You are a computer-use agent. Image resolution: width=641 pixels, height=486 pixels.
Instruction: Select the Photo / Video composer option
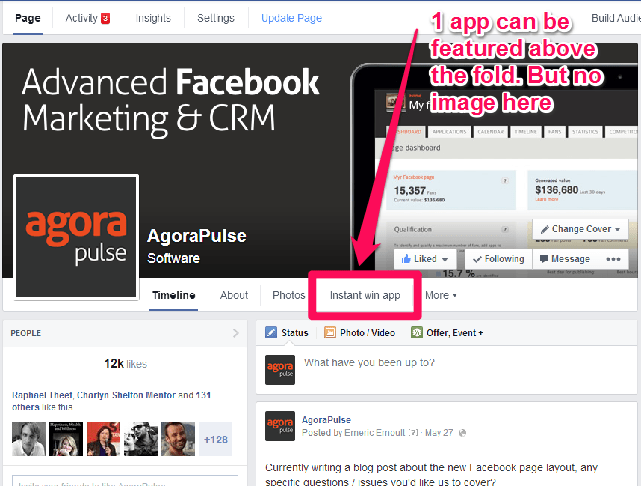(x=362, y=333)
